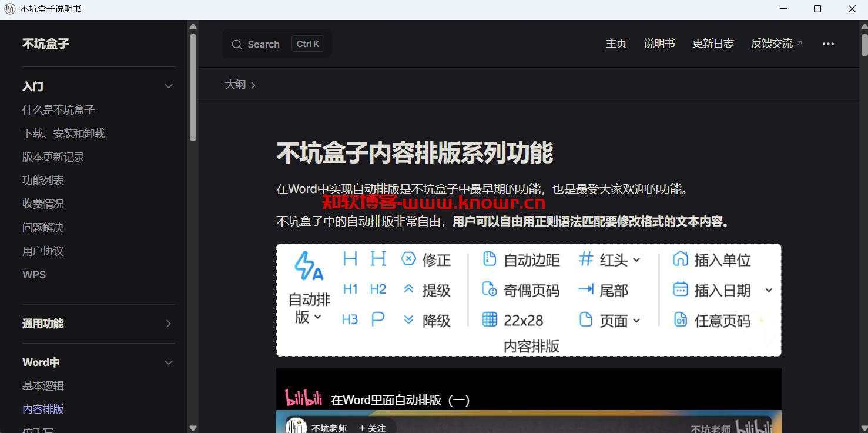Collapse the 入门 sidebar section
Viewport: 868px width, 433px height.
coord(169,86)
